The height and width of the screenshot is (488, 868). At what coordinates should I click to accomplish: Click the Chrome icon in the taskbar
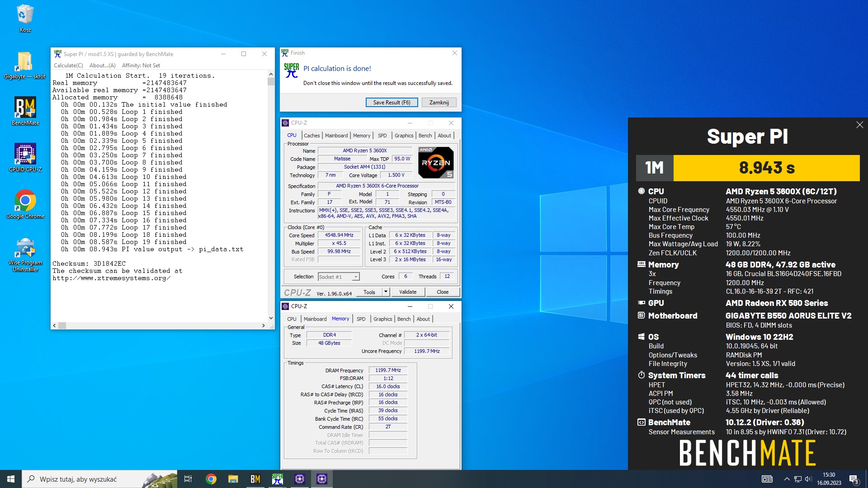[211, 479]
